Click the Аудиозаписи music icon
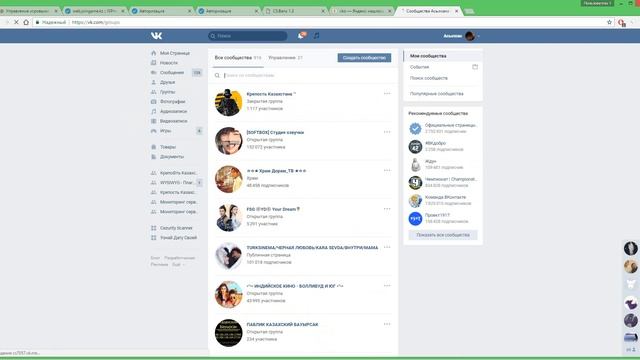The height and width of the screenshot is (360, 640). click(153, 111)
